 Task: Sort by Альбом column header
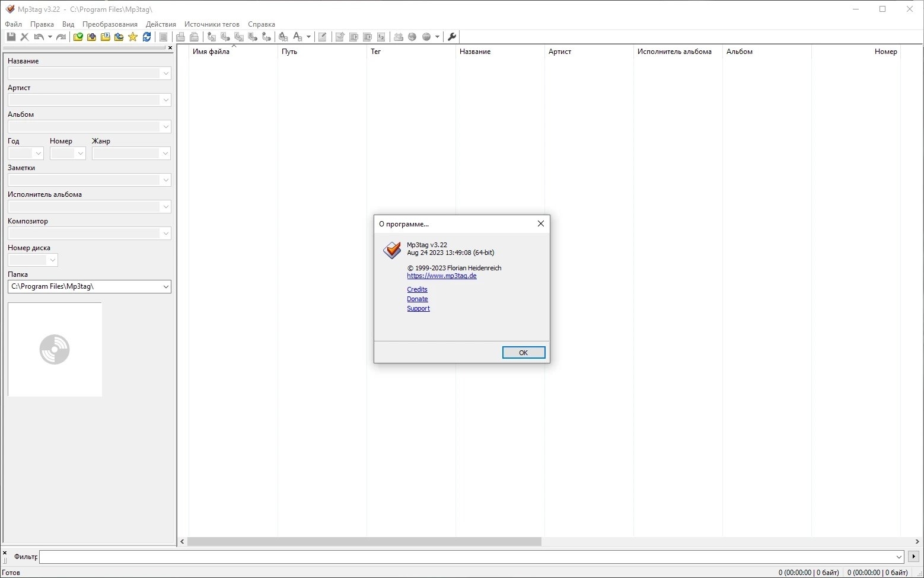click(767, 52)
